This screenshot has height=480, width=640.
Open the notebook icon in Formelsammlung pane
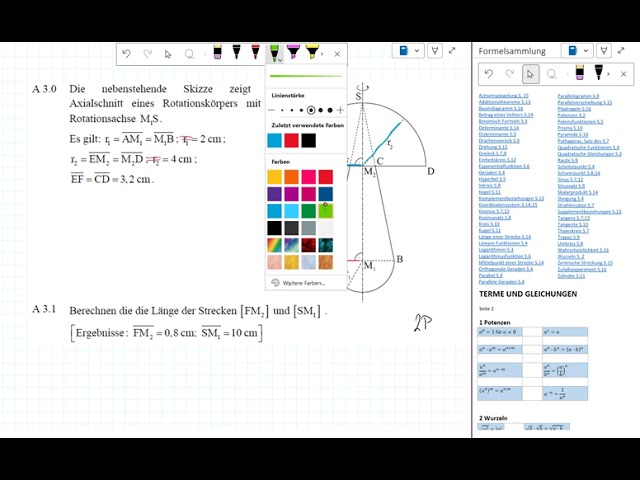pos(573,51)
